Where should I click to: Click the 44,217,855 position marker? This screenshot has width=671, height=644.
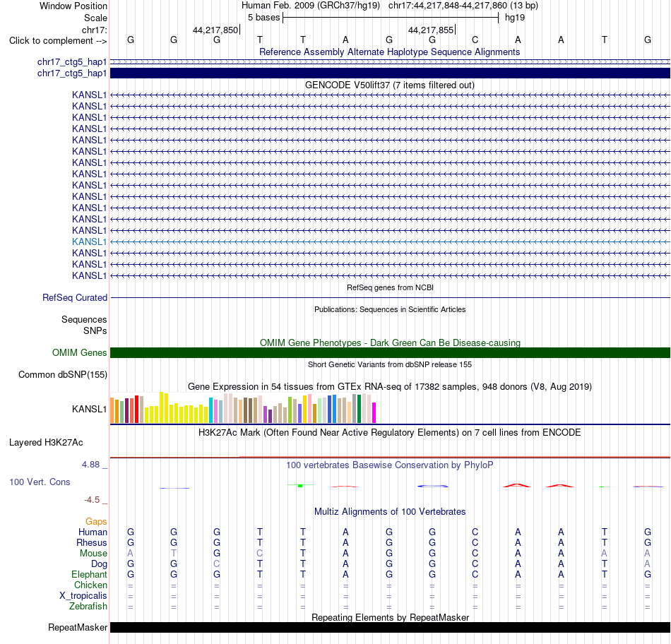coord(431,30)
